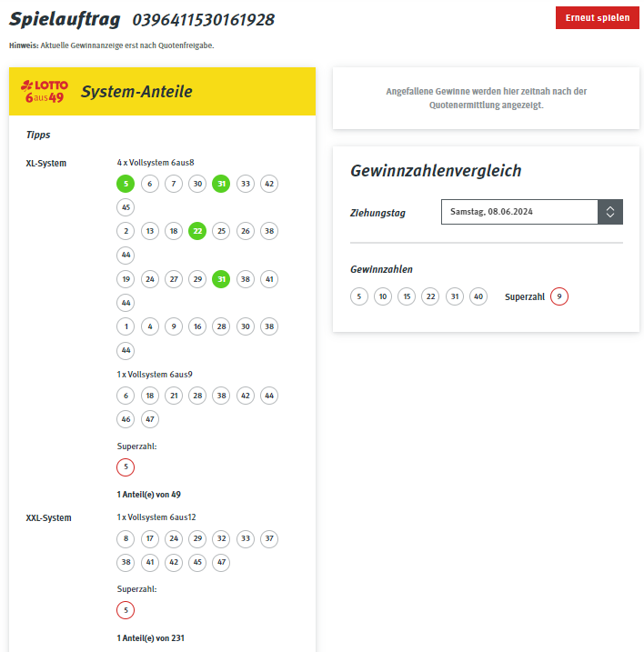
Task: Click the 4 x Vollsystem 6aus8 label
Action: [x=156, y=163]
